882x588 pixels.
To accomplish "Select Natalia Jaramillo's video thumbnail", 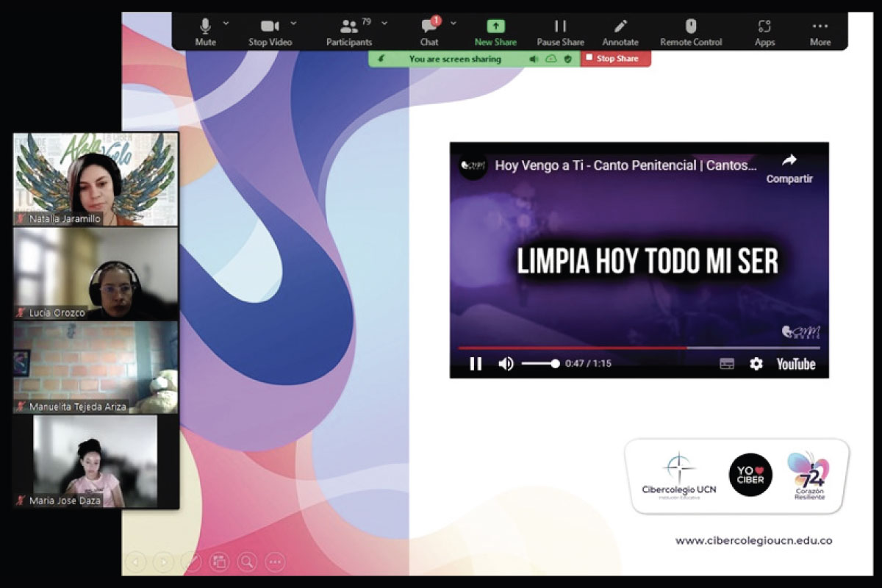I will 96,179.
